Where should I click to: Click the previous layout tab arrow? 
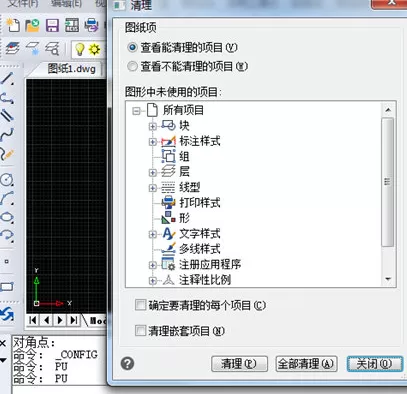[x=47, y=320]
